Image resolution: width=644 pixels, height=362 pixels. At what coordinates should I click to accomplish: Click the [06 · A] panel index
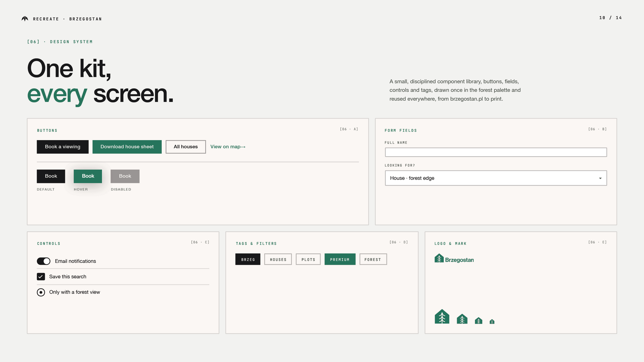pyautogui.click(x=349, y=129)
